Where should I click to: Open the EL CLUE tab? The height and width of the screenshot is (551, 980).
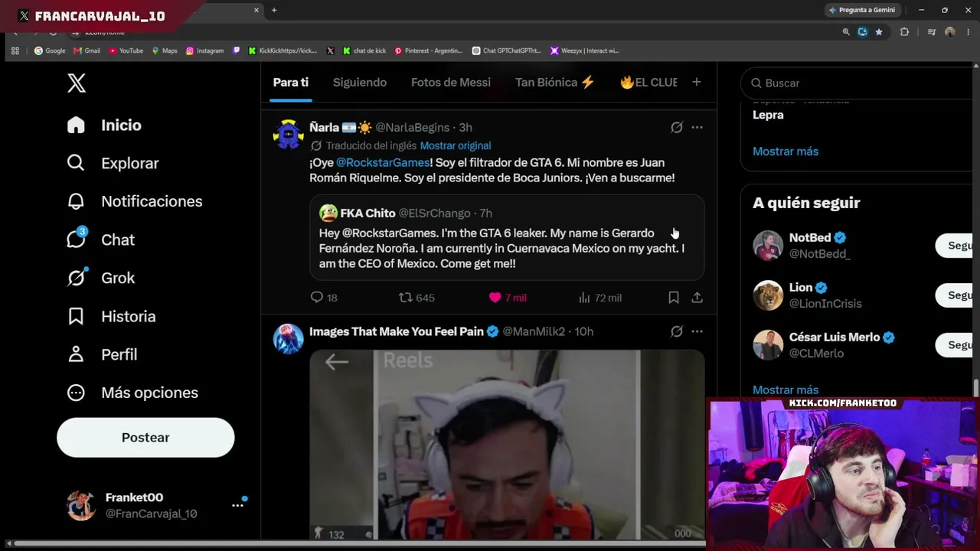[648, 83]
